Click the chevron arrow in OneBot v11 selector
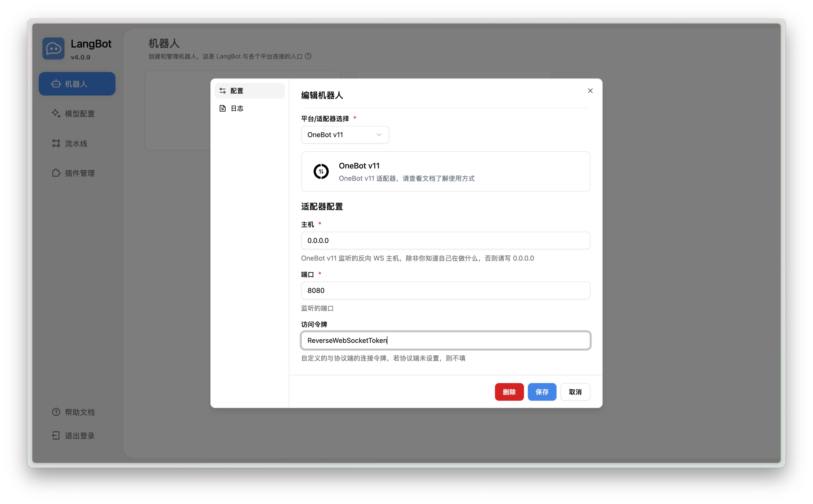 pos(379,135)
